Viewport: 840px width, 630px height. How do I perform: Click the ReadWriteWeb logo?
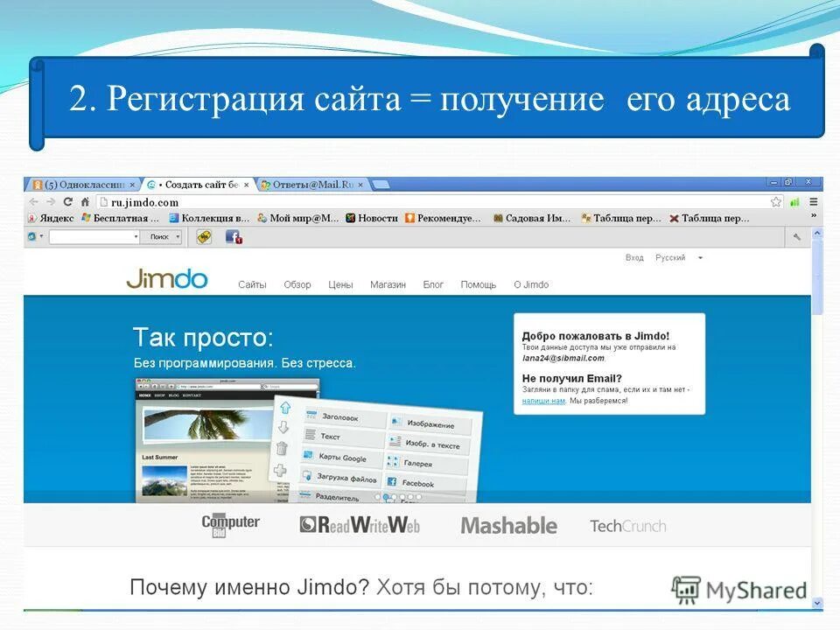pos(360,525)
